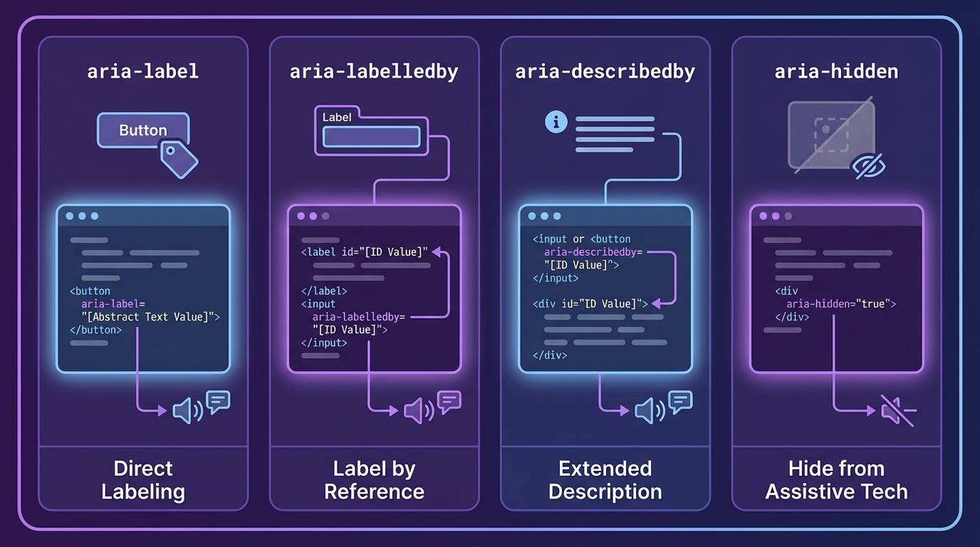Select the aria-describedby heading
The width and height of the screenshot is (980, 547).
(605, 71)
